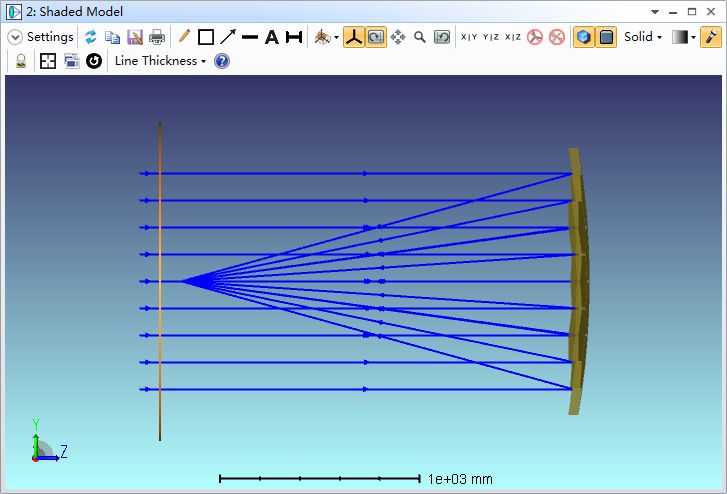The width and height of the screenshot is (727, 494).
Task: Toggle the lock window icon
Action: pos(21,61)
